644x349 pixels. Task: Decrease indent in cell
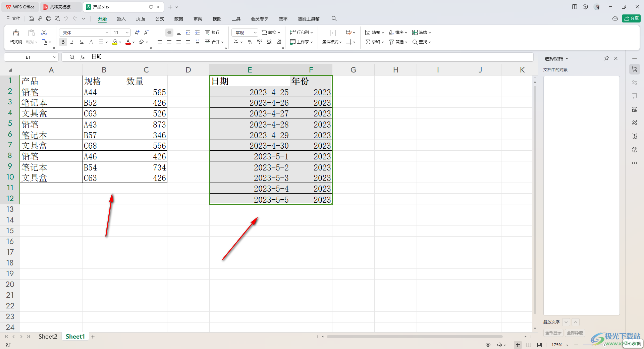(188, 33)
